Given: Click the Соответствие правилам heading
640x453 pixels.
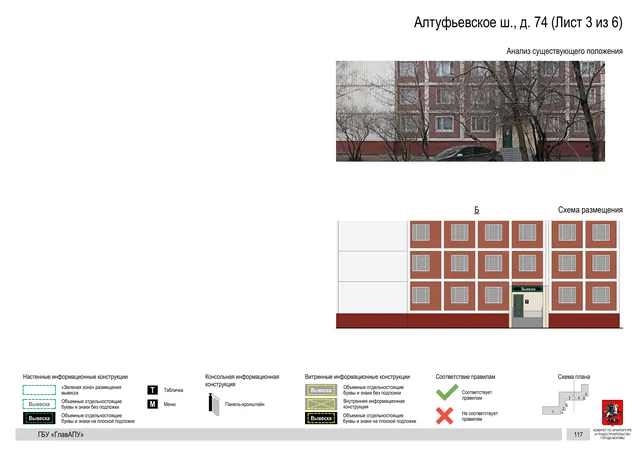Looking at the screenshot, I should click(465, 377).
